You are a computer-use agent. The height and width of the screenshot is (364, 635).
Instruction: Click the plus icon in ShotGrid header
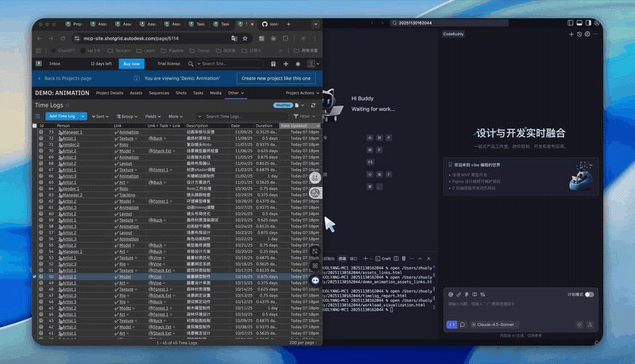tap(283, 63)
